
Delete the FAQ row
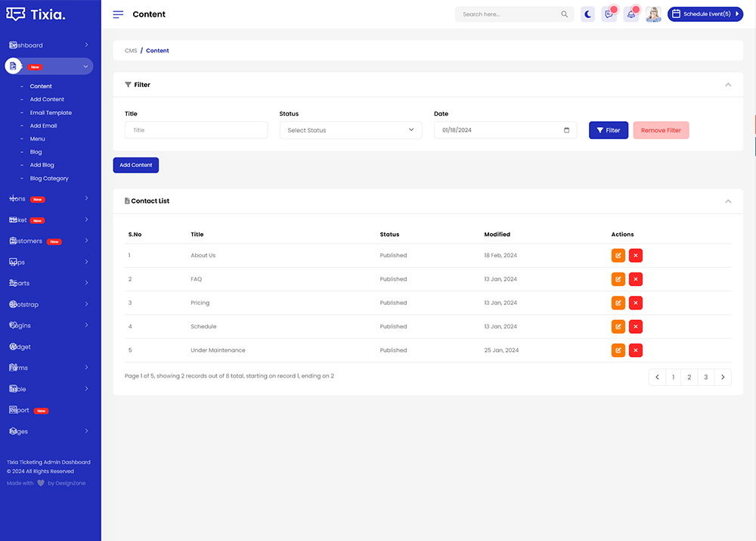[636, 279]
